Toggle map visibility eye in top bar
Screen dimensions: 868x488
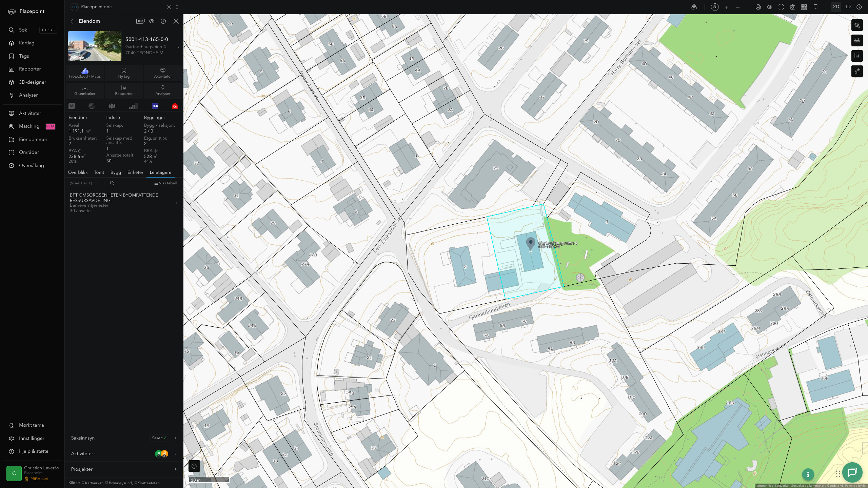[770, 7]
